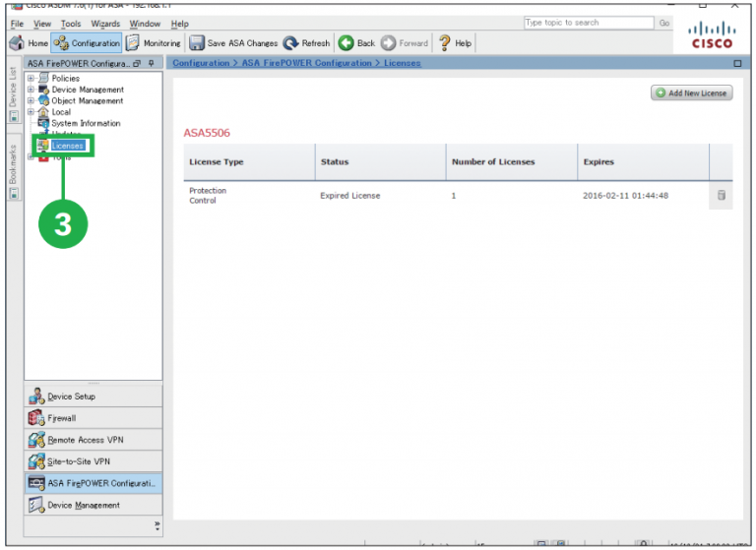This screenshot has width=756, height=550.
Task: Click the '2016-02-11 01:44:48' expiry date
Action: tap(625, 196)
